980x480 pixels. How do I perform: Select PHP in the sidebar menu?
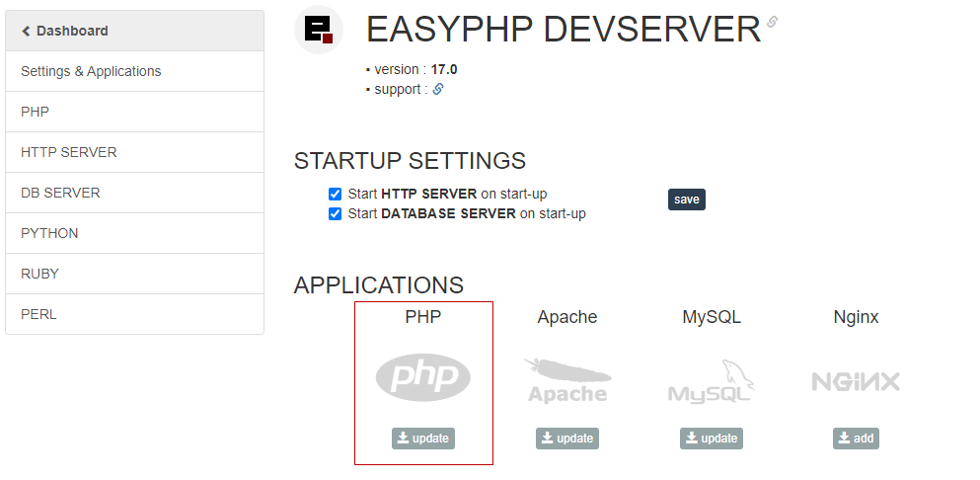(x=35, y=112)
